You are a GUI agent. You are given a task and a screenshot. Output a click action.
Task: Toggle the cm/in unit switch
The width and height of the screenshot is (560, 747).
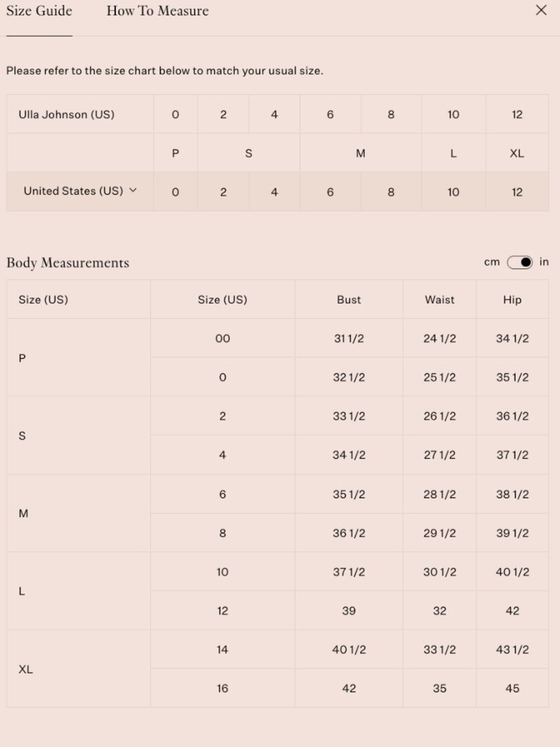[520, 262]
